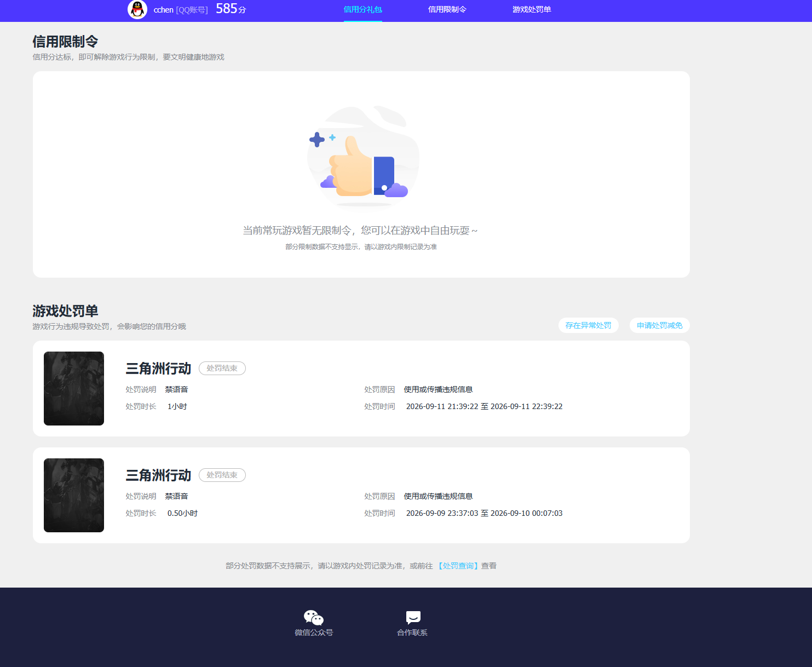Click the game thumbnail of the 0.50小时 penalty
This screenshot has width=812, height=667.
pos(74,495)
